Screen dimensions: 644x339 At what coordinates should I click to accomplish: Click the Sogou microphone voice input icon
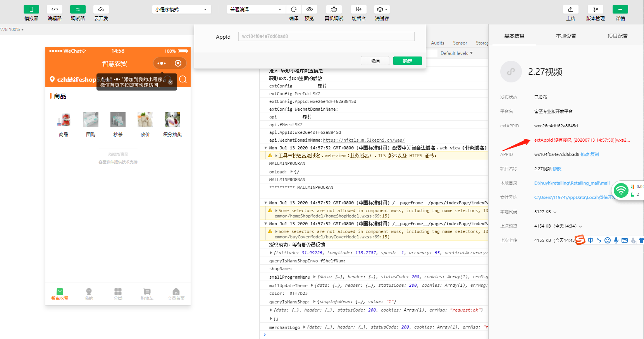[616, 240]
